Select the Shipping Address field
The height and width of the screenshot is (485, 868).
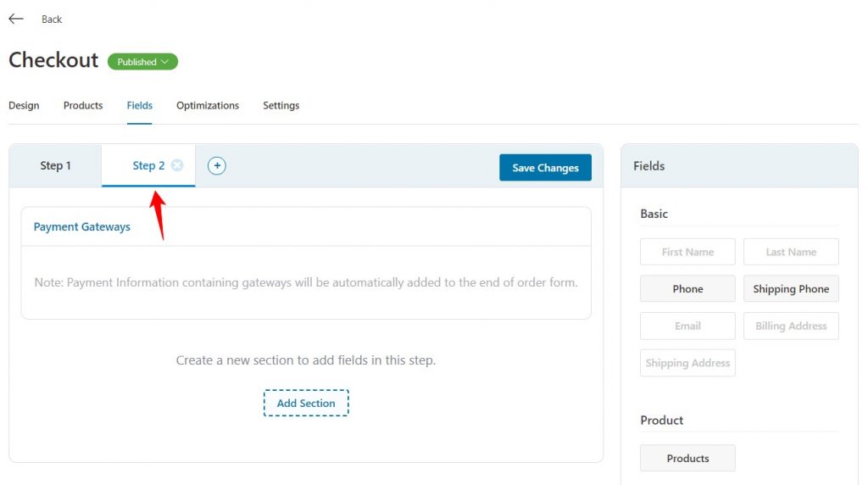pyautogui.click(x=687, y=363)
